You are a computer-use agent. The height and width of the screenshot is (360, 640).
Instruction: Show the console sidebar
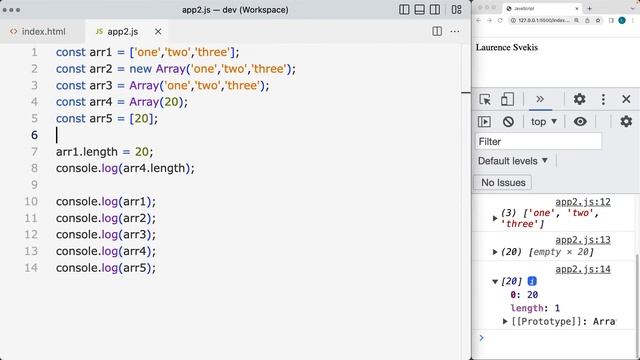tap(484, 122)
